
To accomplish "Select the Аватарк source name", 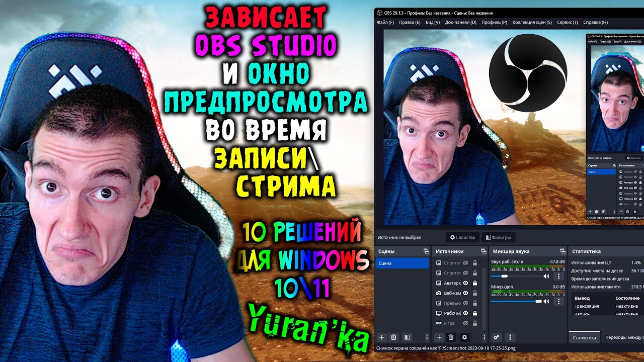I will click(452, 283).
